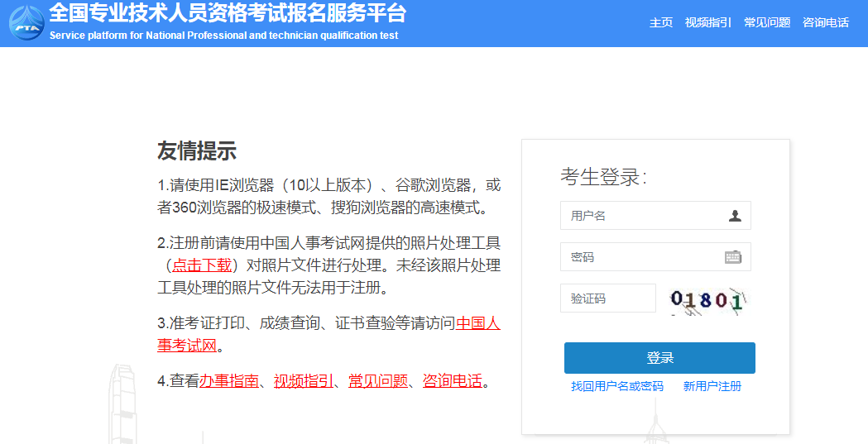Image resolution: width=868 pixels, height=444 pixels.
Task: Refresh the captcha image 01801
Action: coord(707,299)
